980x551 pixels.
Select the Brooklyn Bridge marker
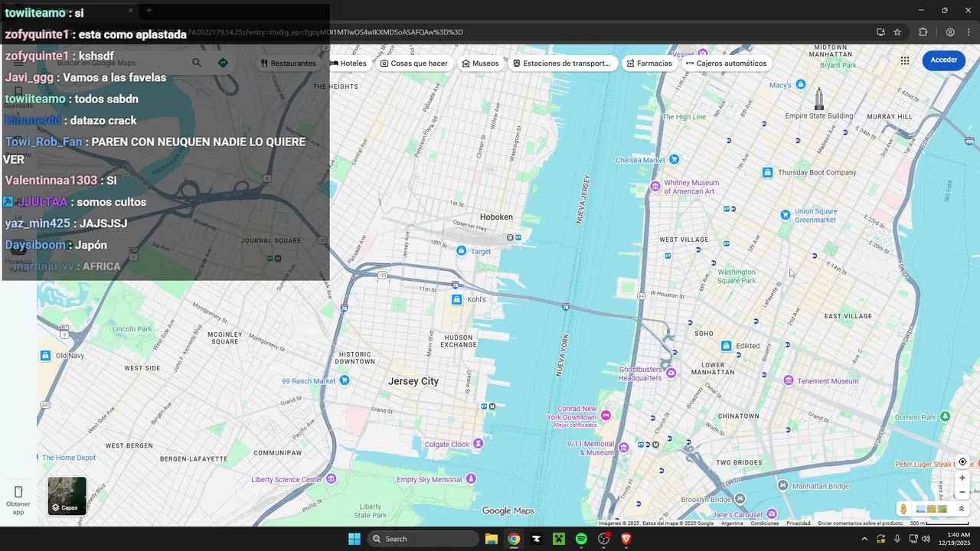coord(742,500)
